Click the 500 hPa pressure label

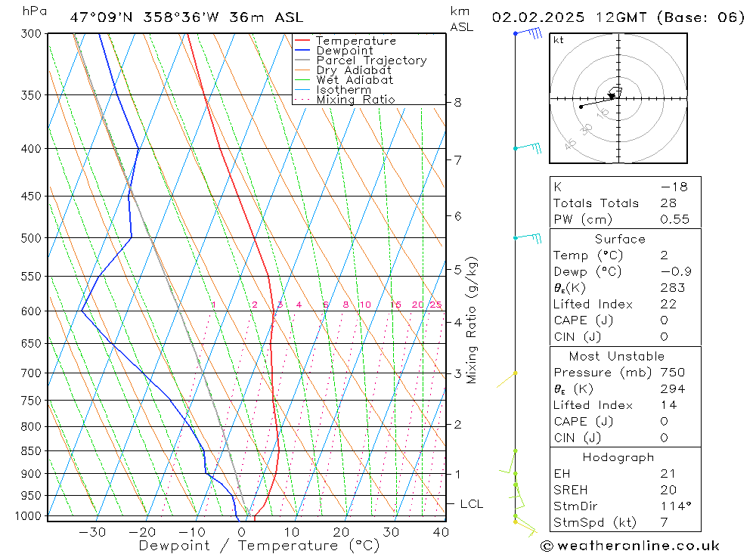[x=31, y=238]
